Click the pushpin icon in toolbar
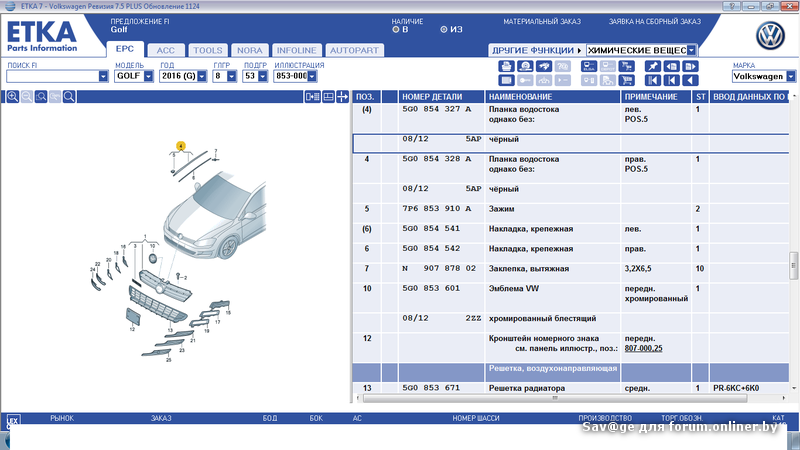 click(x=653, y=66)
